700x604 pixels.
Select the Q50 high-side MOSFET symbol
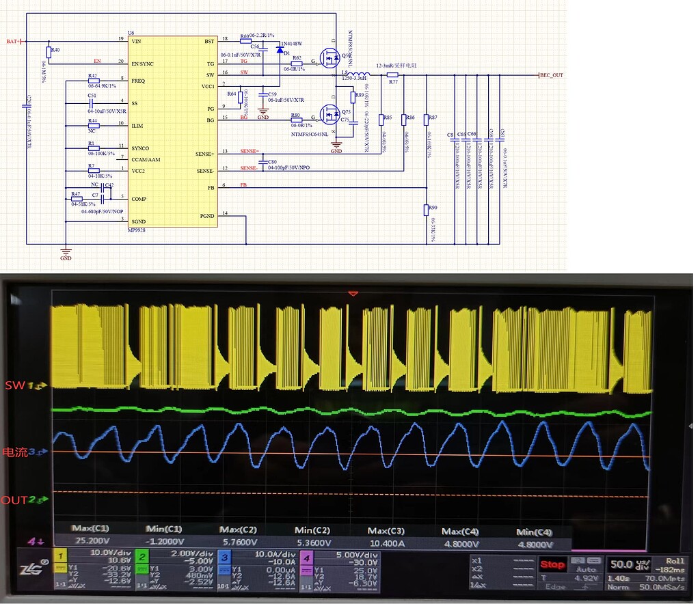pos(330,59)
